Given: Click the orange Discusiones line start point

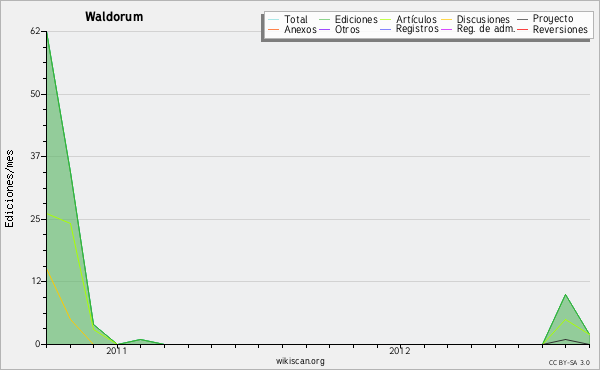Looking at the screenshot, I should click(47, 269).
